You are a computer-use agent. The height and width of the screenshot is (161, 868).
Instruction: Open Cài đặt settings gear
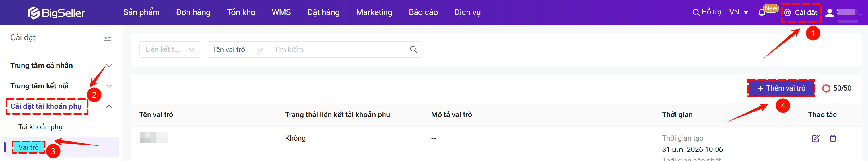[801, 13]
